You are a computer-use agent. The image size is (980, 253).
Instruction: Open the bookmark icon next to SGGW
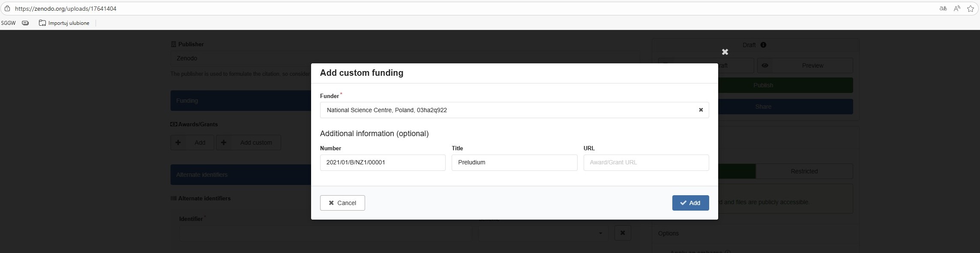[25, 23]
